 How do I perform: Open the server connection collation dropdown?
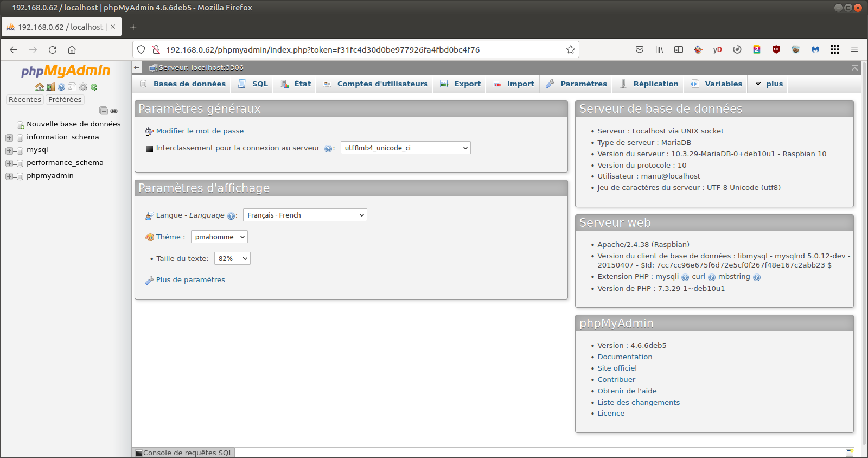click(x=406, y=148)
